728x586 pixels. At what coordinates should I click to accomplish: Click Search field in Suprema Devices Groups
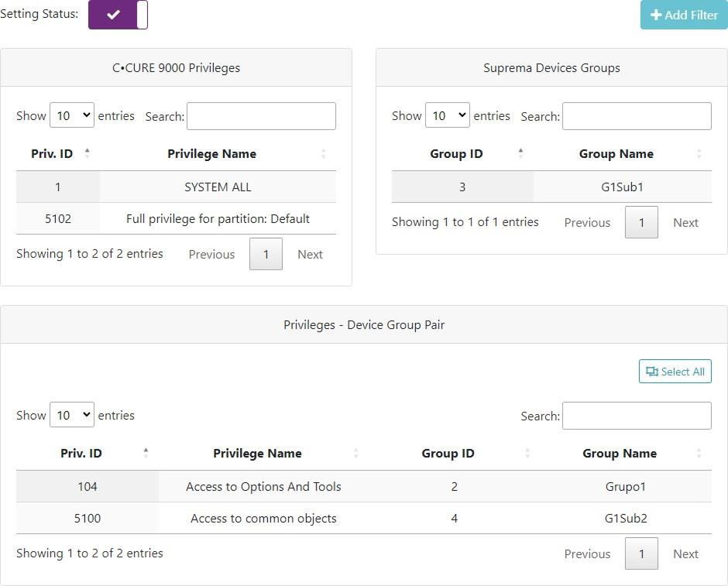tap(636, 116)
